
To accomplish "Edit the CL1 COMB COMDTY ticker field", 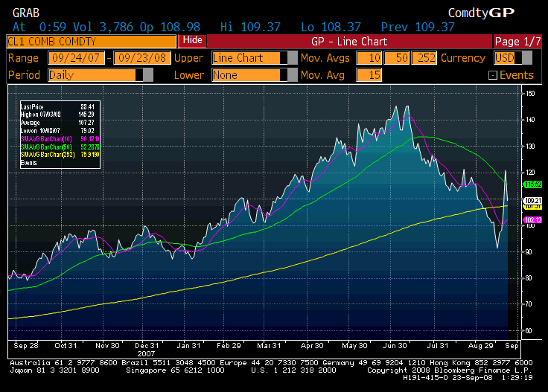I will (x=92, y=42).
